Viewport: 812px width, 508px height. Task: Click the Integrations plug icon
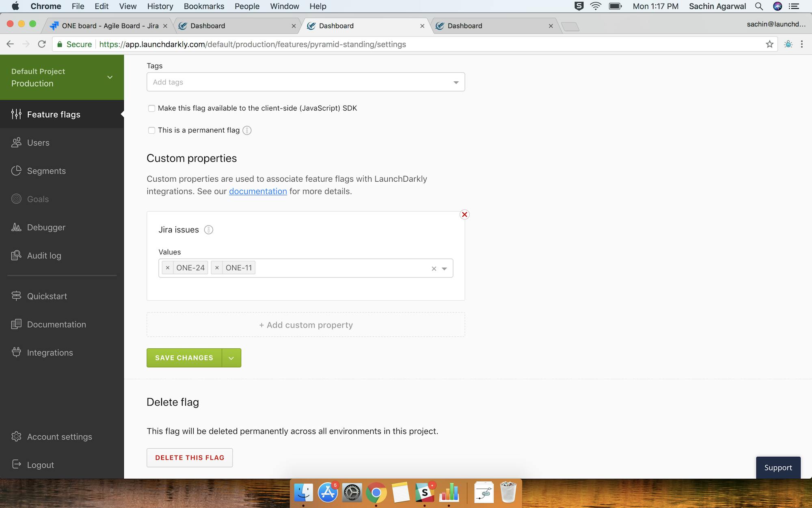16,352
